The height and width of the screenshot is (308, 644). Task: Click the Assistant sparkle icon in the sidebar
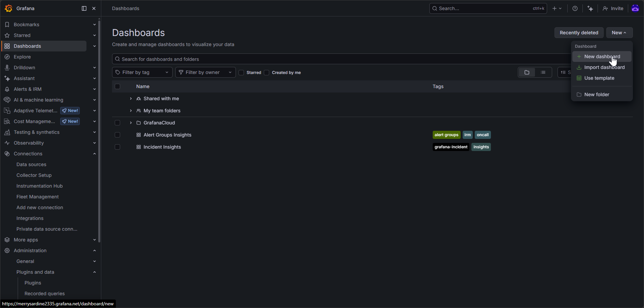pos(7,78)
